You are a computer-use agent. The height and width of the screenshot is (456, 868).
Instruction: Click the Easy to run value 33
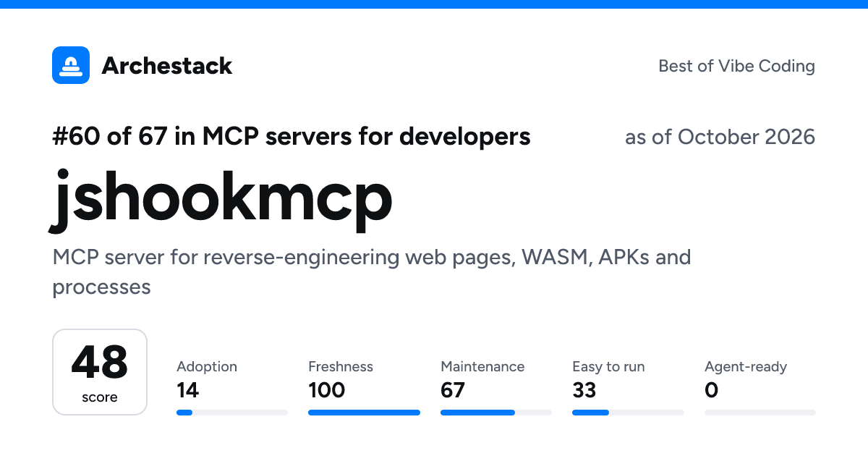pyautogui.click(x=584, y=391)
